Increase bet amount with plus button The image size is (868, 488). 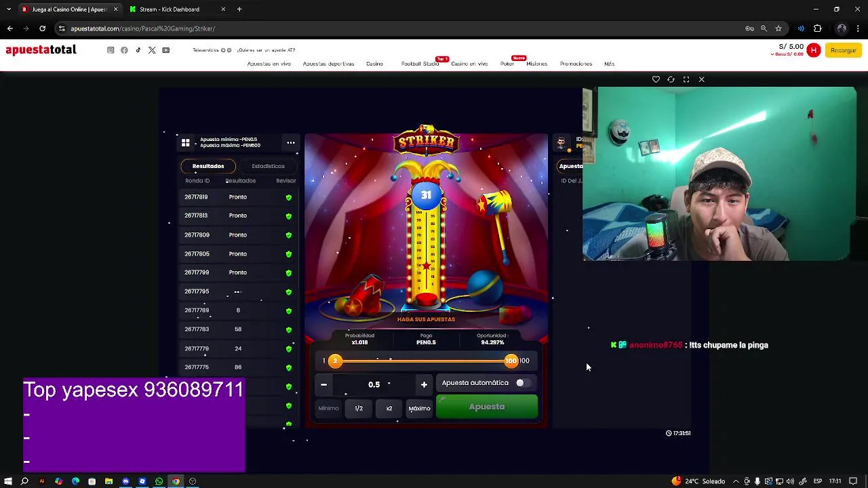coord(424,384)
